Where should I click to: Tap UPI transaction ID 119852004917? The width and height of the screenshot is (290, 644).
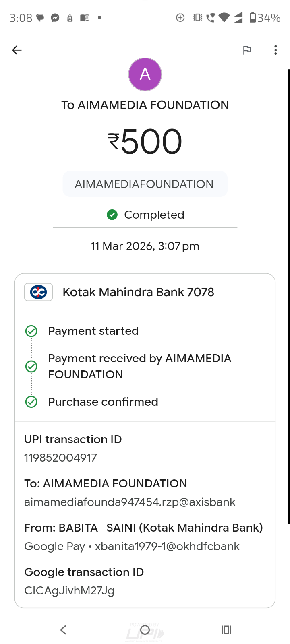(x=61, y=458)
